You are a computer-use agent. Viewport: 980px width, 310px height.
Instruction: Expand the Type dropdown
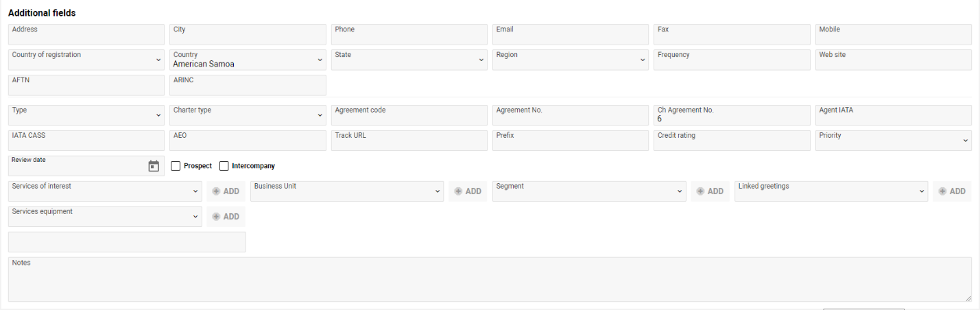coord(86,115)
